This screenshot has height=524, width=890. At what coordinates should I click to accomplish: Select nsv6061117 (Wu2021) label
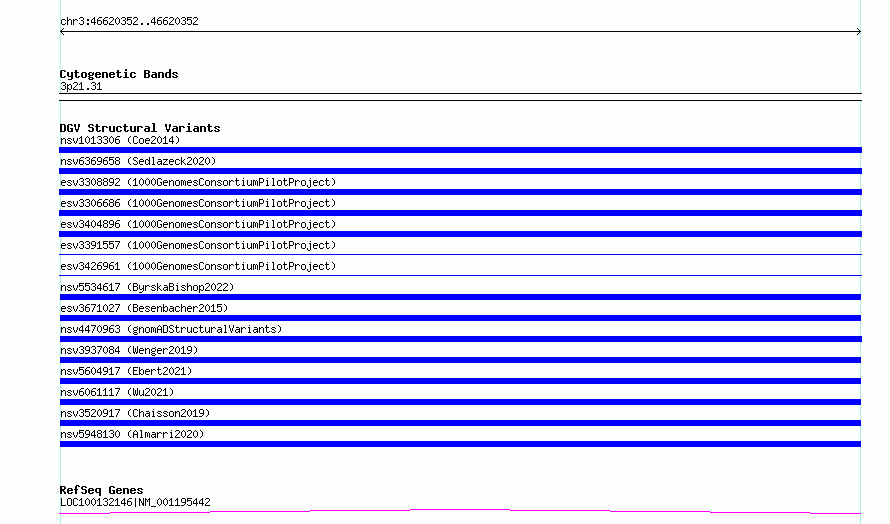click(117, 392)
